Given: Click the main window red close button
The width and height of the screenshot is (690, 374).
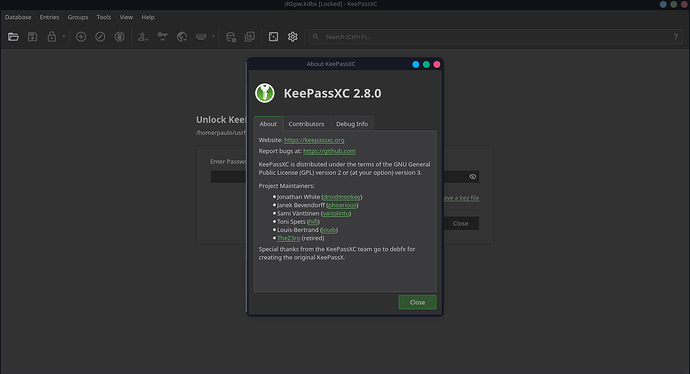Looking at the screenshot, I should click(x=684, y=4).
